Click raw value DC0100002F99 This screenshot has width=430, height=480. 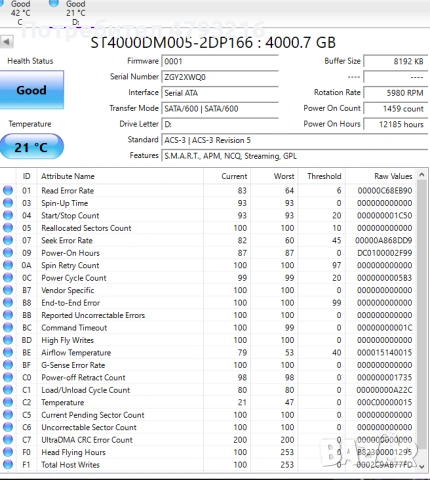click(x=385, y=253)
